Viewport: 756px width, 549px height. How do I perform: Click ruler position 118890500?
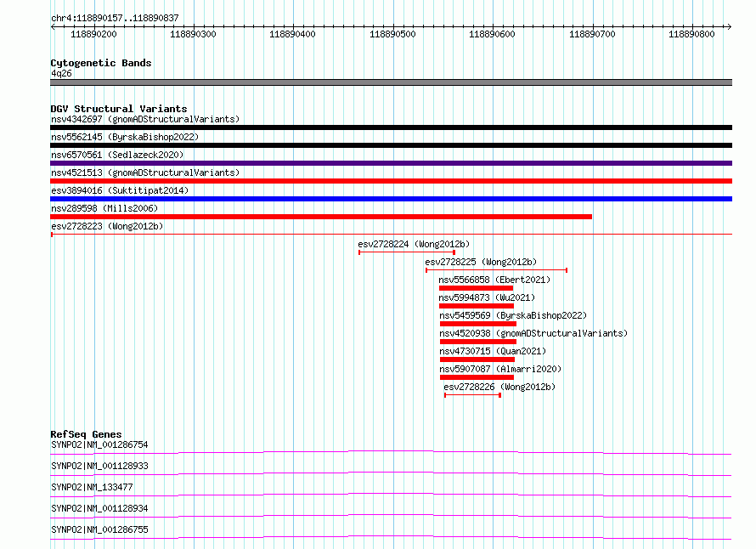392,34
